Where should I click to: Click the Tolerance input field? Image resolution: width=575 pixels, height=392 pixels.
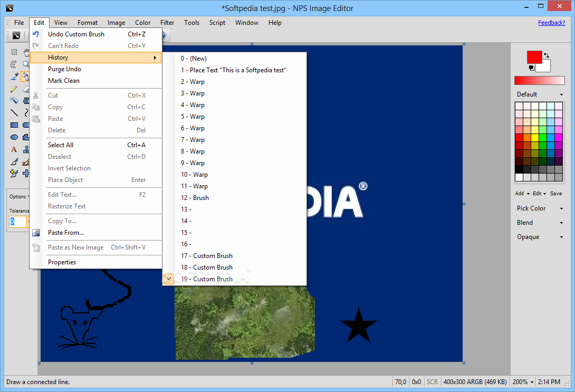pos(17,222)
